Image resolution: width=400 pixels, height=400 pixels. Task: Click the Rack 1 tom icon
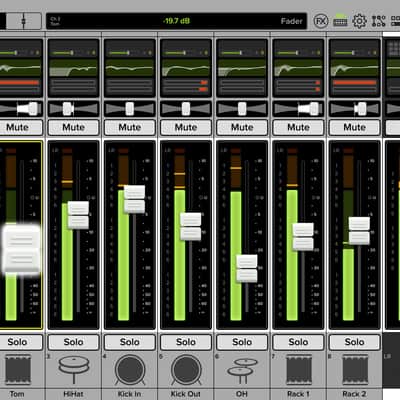tap(299, 369)
